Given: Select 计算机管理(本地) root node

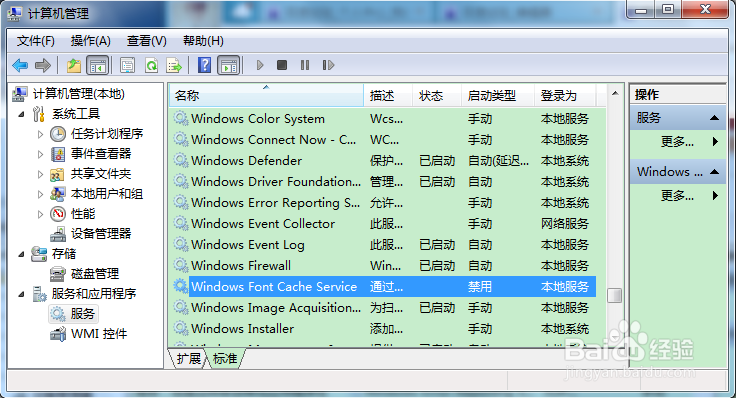Looking at the screenshot, I should [78, 94].
